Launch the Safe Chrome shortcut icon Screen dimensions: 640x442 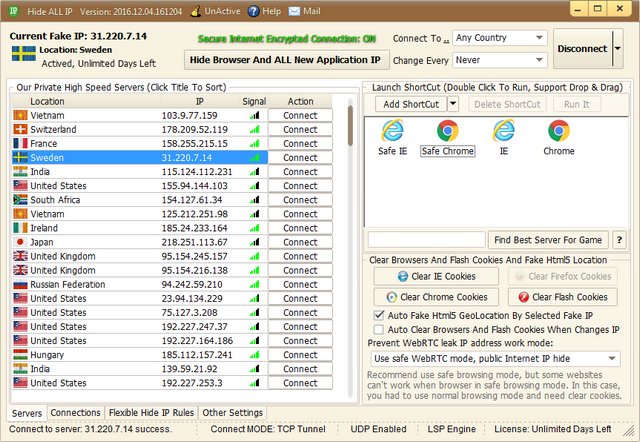[x=447, y=130]
